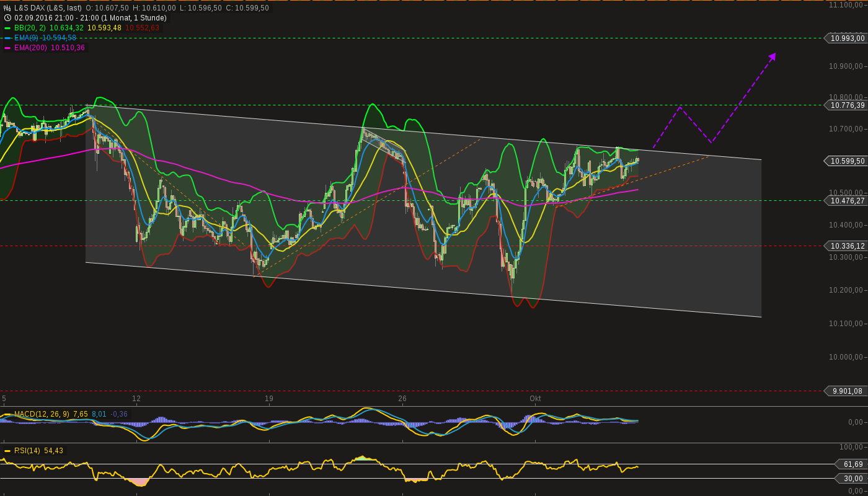Click the open price O: 10.607,50
Image resolution: width=868 pixels, height=496 pixels.
[x=107, y=8]
